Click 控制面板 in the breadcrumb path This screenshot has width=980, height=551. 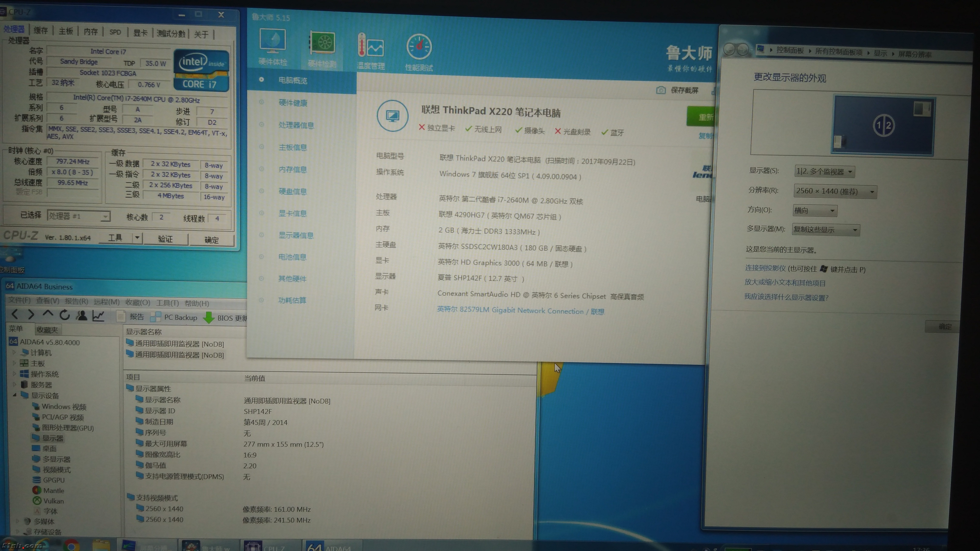[x=790, y=51]
